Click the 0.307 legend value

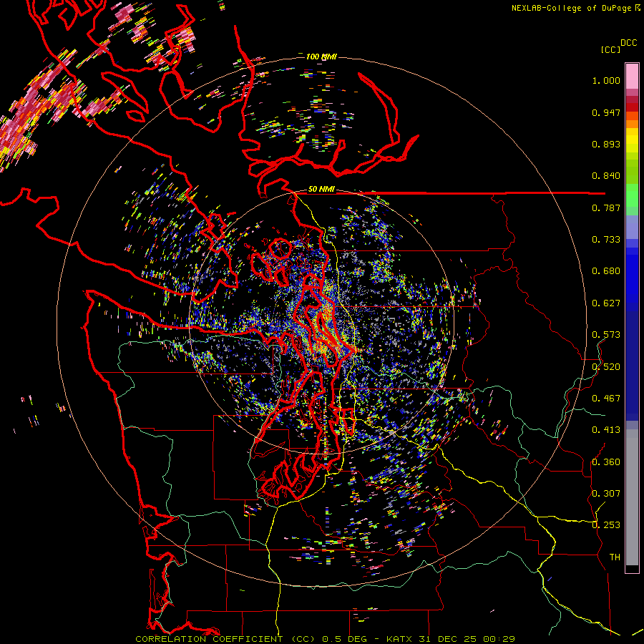(x=606, y=493)
